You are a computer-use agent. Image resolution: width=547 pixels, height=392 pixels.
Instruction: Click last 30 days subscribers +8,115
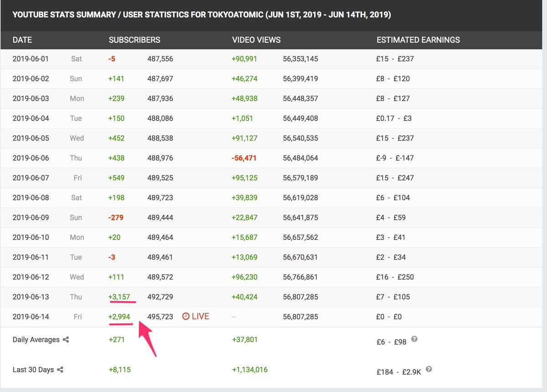[x=119, y=370]
